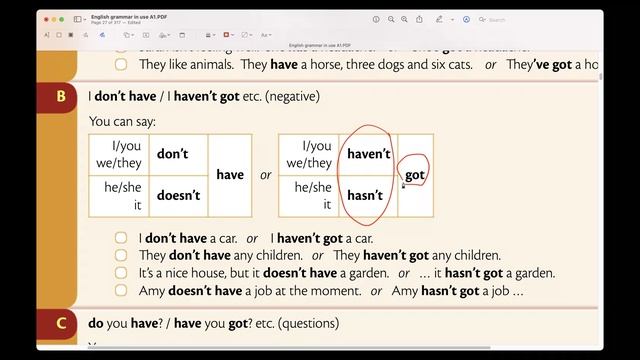The width and height of the screenshot is (640, 360).
Task: Select the active Draw tool
Action: point(102,35)
